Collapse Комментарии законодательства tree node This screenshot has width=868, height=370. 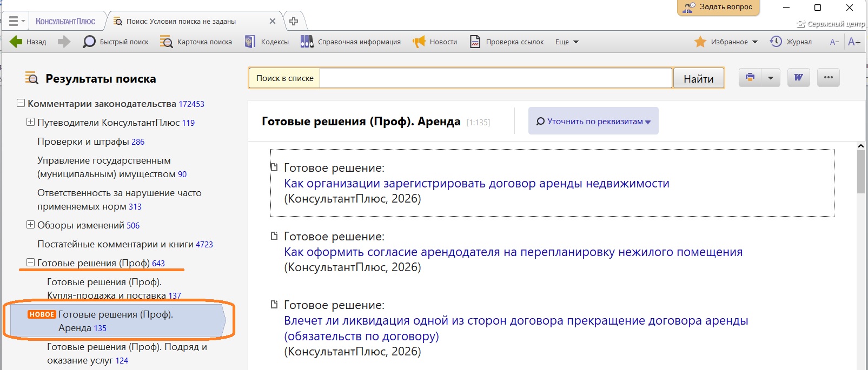(21, 103)
